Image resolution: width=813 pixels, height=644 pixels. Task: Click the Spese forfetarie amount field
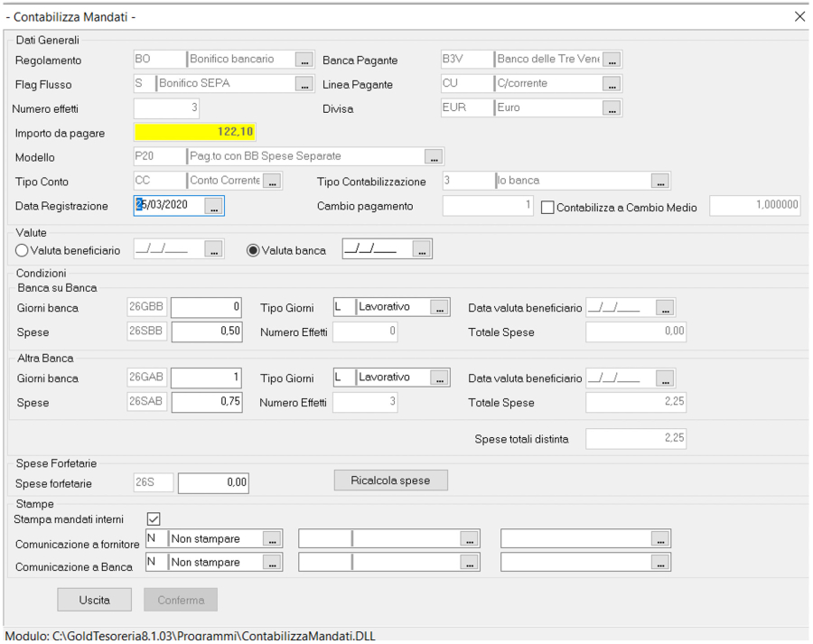[x=213, y=483]
